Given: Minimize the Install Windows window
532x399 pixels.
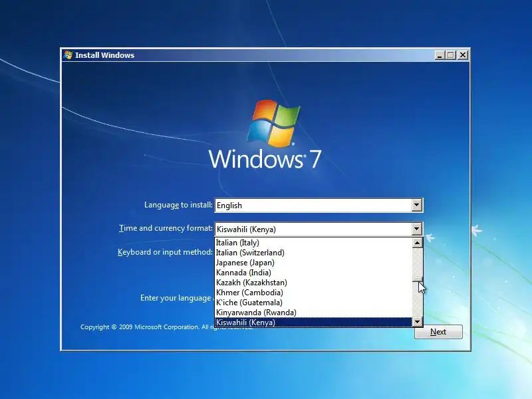Looking at the screenshot, I should (x=440, y=55).
